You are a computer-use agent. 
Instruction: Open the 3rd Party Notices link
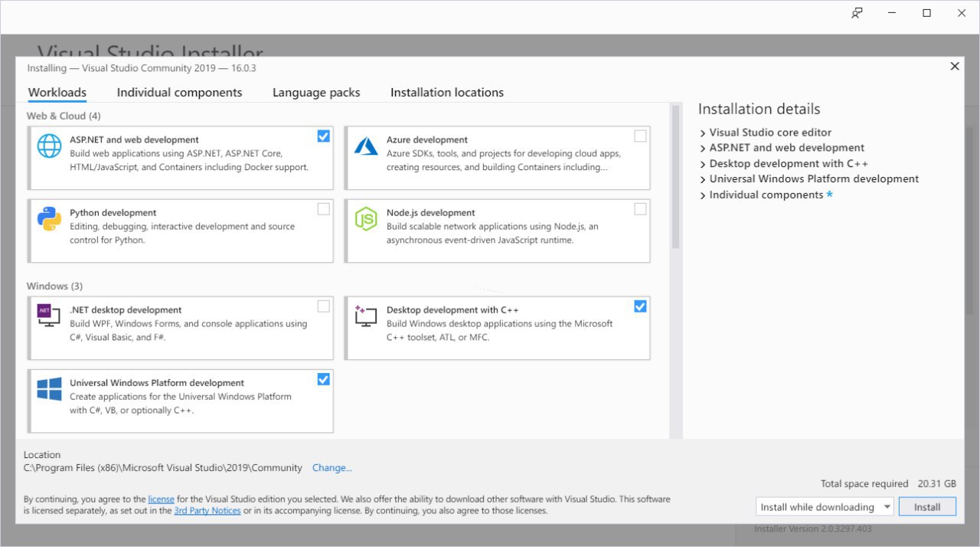pos(207,511)
